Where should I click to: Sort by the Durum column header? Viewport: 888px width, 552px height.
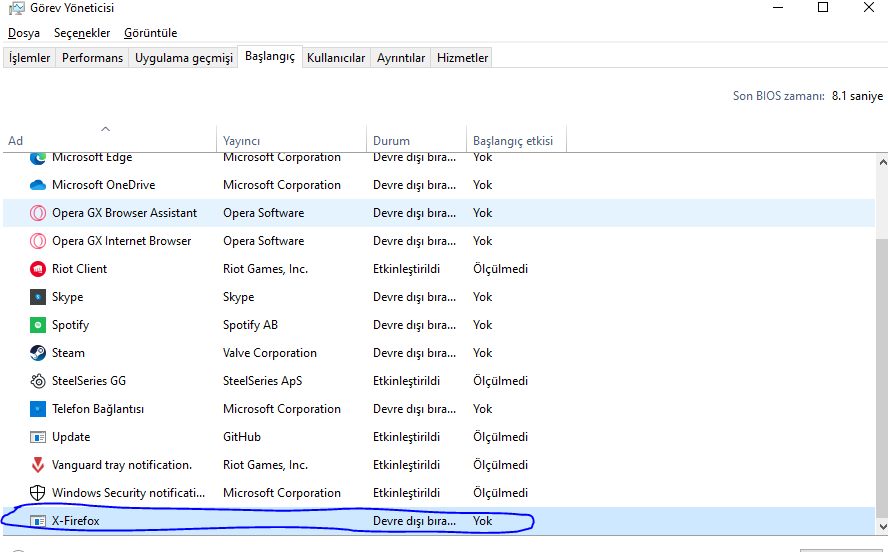(391, 141)
